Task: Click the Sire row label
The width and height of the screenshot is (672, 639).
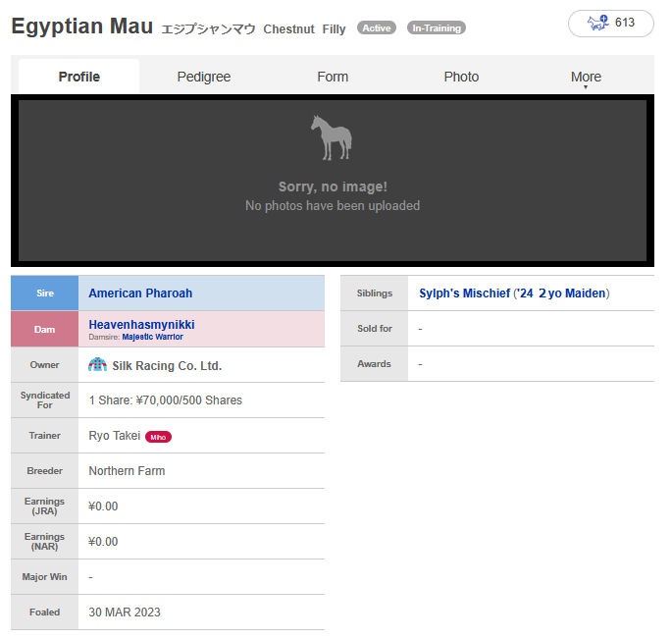Action: [44, 293]
